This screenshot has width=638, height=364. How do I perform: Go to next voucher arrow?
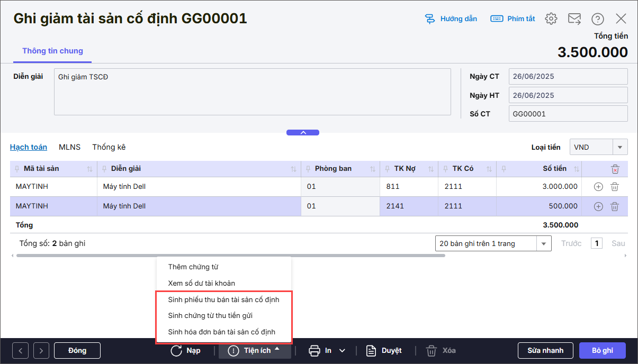pos(41,350)
